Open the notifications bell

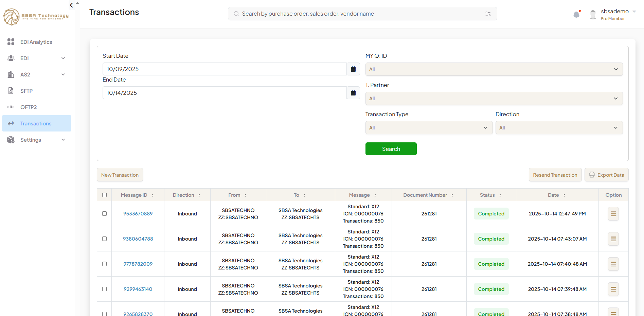click(x=576, y=14)
